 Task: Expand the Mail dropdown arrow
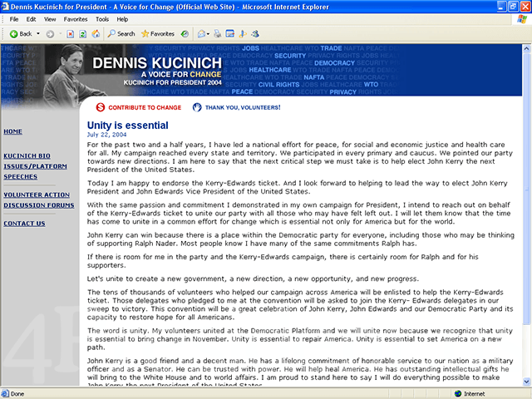point(208,34)
